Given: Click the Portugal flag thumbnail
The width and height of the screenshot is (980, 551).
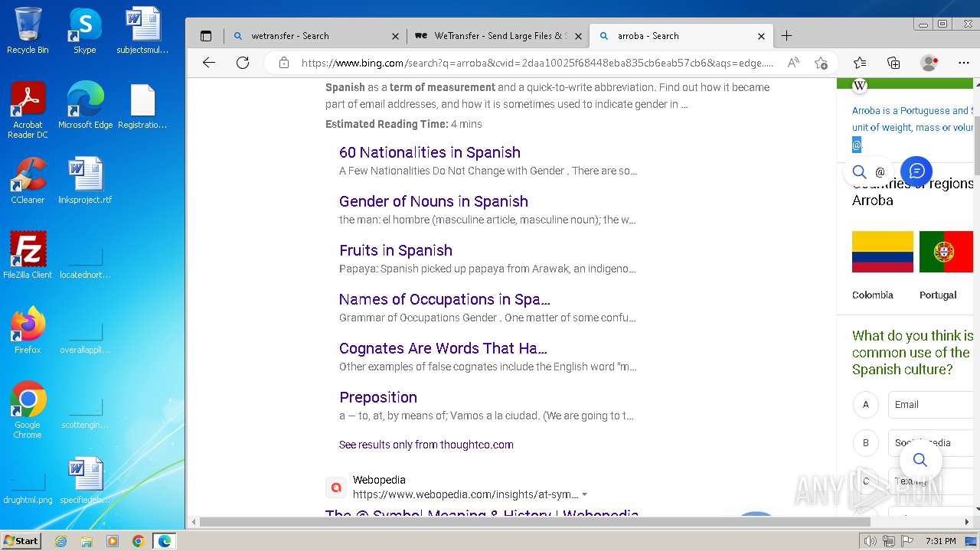Looking at the screenshot, I should click(946, 252).
